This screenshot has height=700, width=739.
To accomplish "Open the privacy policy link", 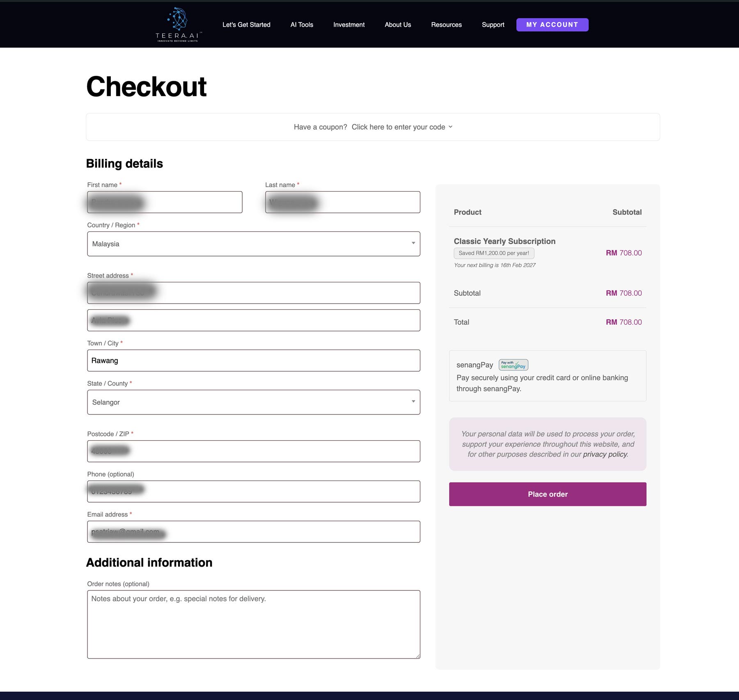I will (605, 454).
